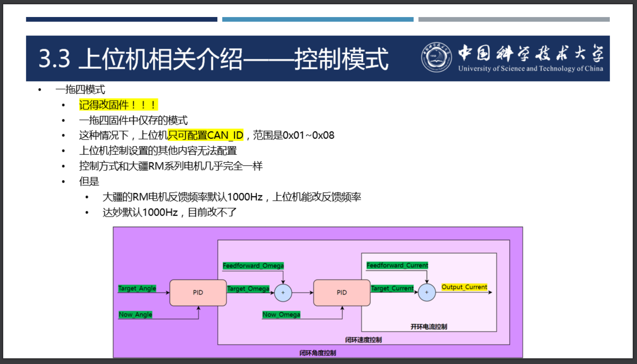Click the 开环电流控制 caption
Image resolution: width=637 pixels, height=364 pixels.
click(429, 327)
